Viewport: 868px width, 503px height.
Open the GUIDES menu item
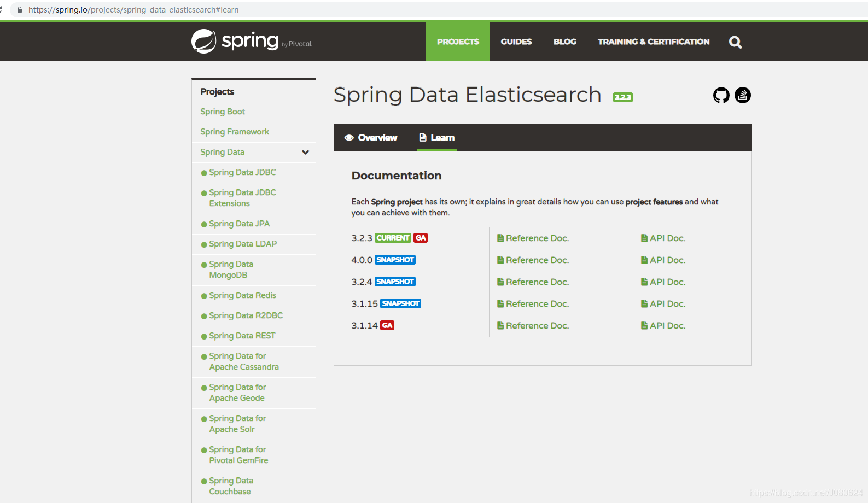pyautogui.click(x=516, y=42)
